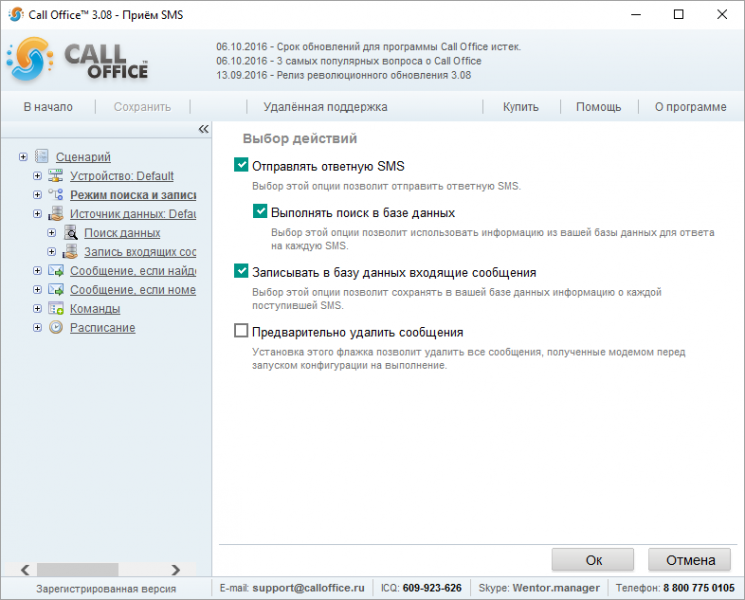The width and height of the screenshot is (745, 600).
Task: Open О программе
Action: click(690, 107)
